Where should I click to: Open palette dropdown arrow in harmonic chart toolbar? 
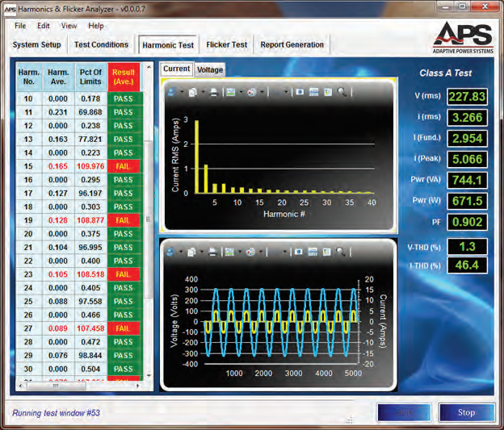262,93
